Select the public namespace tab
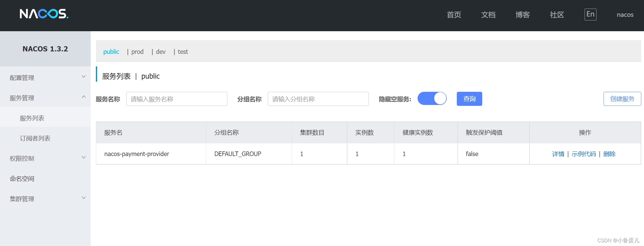This screenshot has width=644, height=246. (111, 52)
